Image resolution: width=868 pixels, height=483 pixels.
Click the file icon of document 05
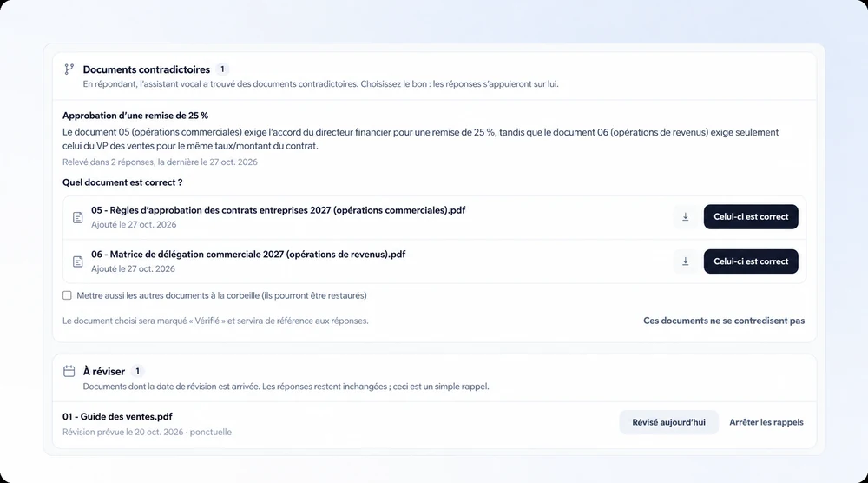(x=78, y=217)
